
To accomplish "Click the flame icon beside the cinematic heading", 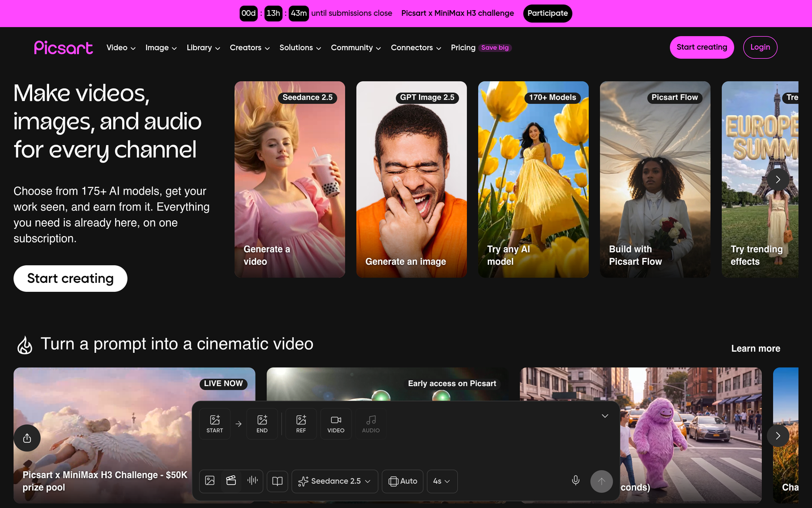I will coord(25,345).
